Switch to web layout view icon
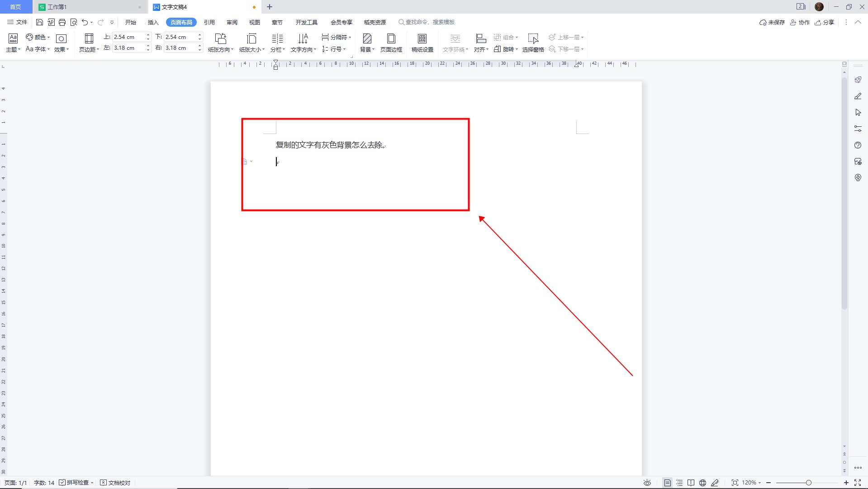Viewport: 868px width, 489px height. click(x=702, y=483)
